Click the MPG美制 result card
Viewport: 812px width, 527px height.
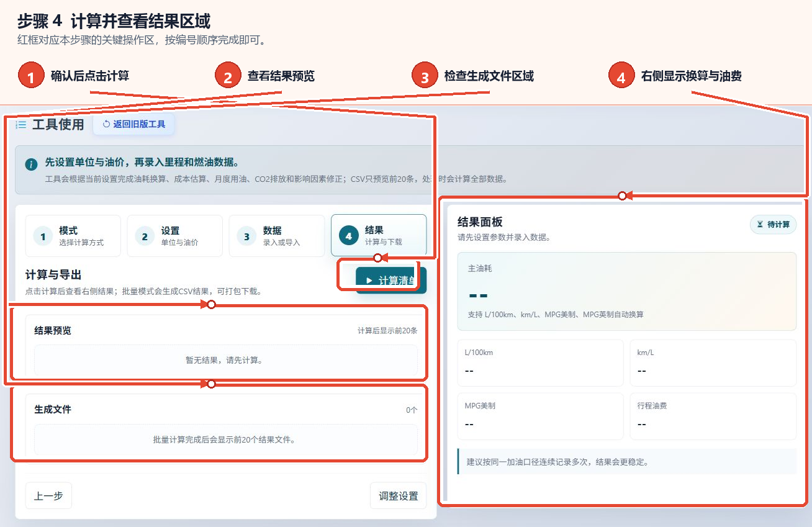541,417
